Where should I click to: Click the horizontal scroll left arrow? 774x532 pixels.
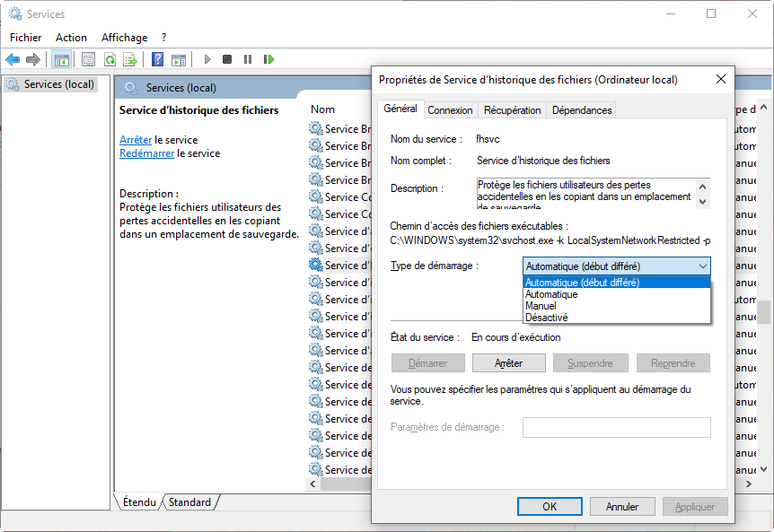pos(312,484)
